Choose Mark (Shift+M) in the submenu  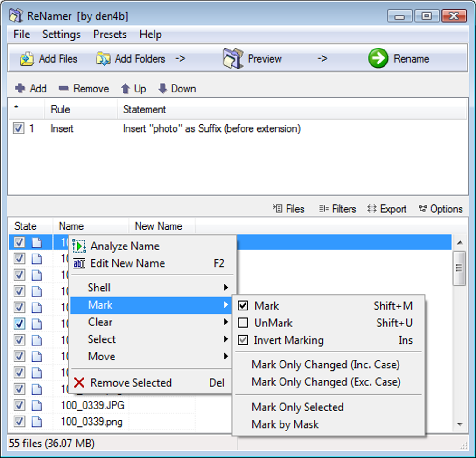(x=329, y=305)
